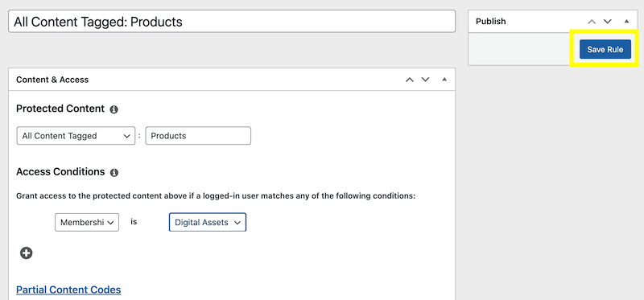Open the Digital Assets dropdown

click(208, 223)
